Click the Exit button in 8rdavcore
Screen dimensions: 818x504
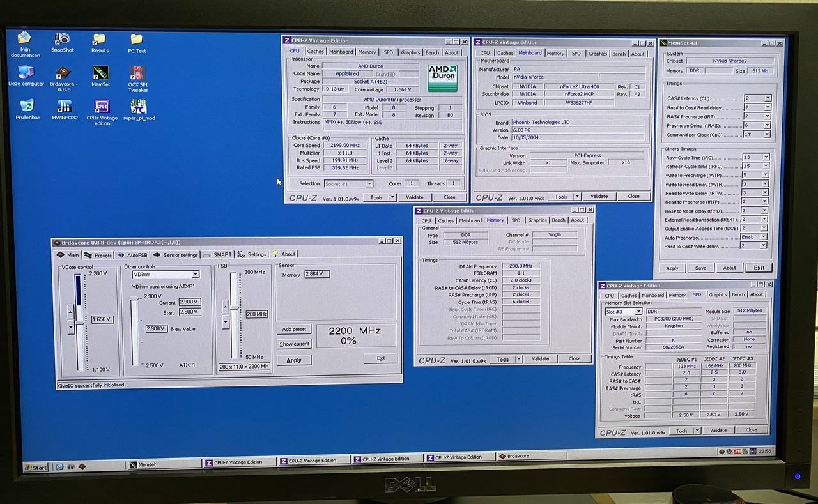pyautogui.click(x=381, y=358)
